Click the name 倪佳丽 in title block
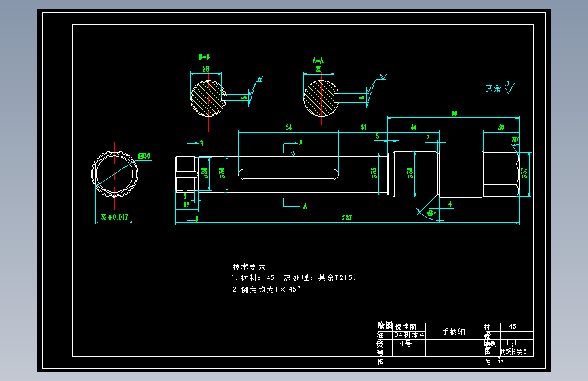Image resolution: width=588 pixels, height=381 pixels. pyautogui.click(x=406, y=327)
